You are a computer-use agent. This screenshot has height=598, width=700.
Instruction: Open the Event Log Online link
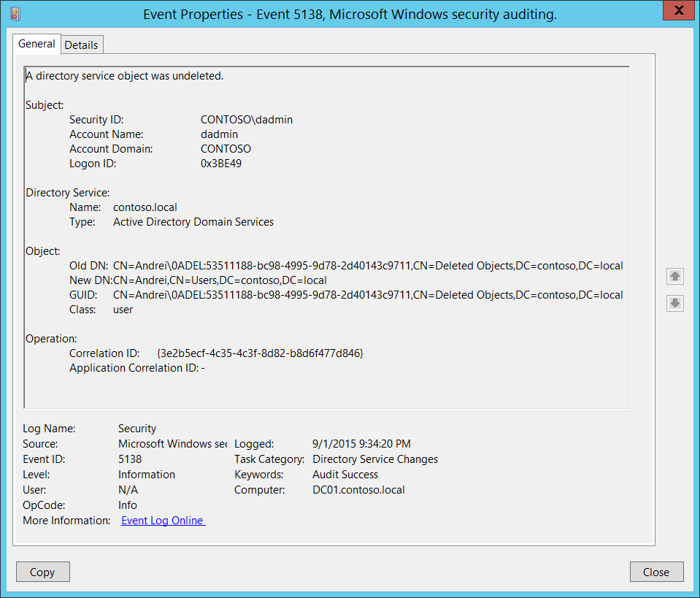pos(163,521)
